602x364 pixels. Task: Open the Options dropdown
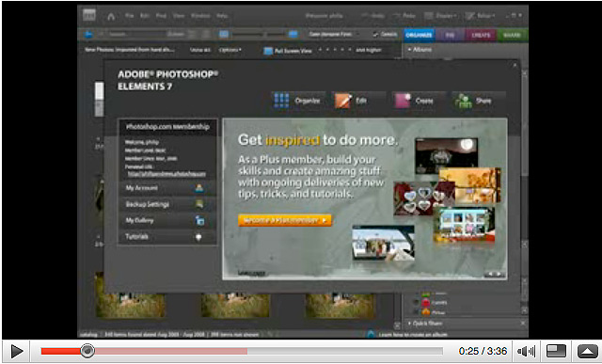pos(230,50)
